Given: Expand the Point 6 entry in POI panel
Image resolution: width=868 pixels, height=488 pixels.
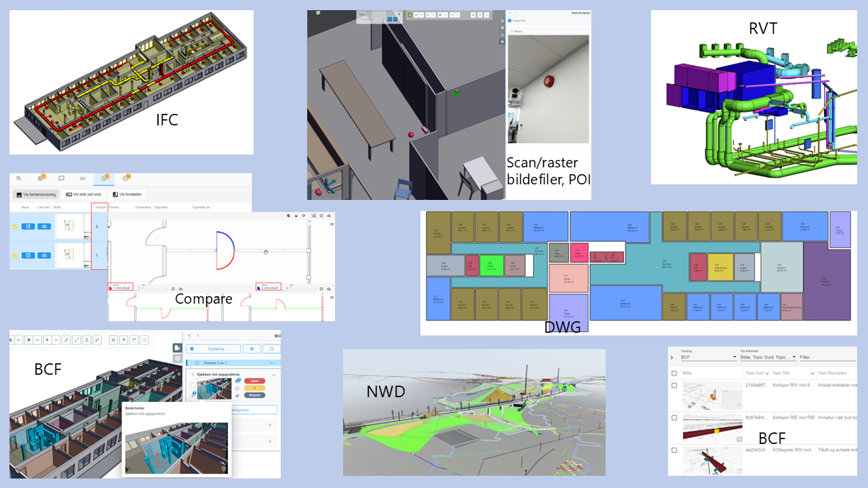Looking at the screenshot, I should [x=512, y=31].
